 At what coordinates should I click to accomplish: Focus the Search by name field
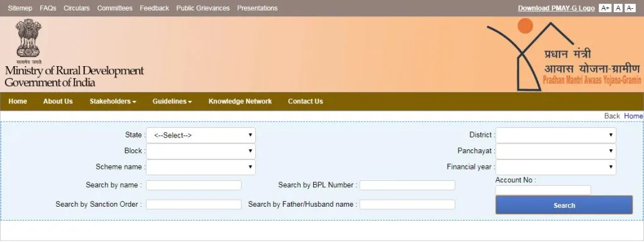point(194,185)
